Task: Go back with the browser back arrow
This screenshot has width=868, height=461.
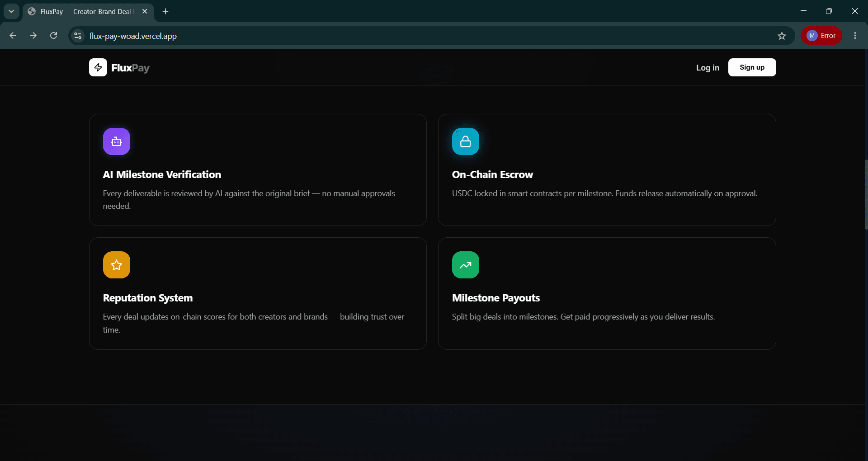Action: (13, 36)
